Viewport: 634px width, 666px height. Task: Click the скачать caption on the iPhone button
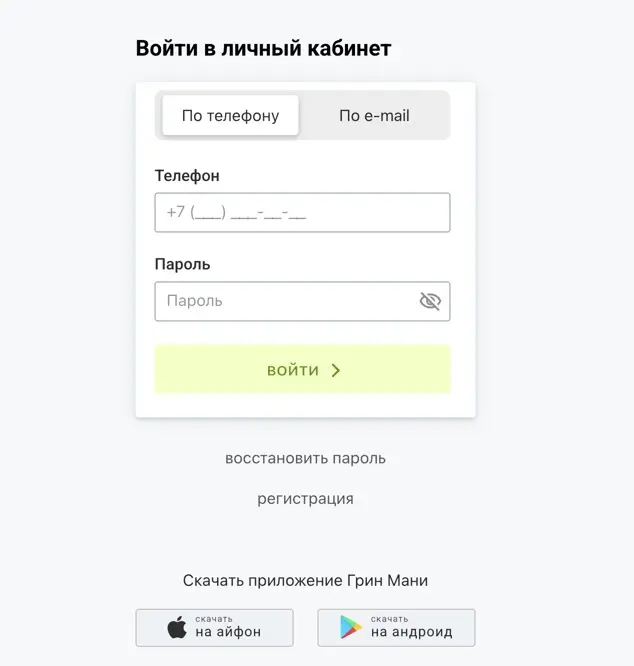point(214,618)
